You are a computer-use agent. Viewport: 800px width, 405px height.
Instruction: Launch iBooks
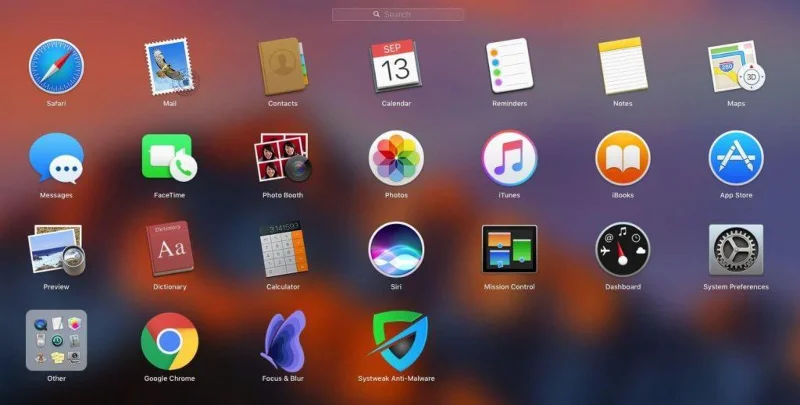(x=622, y=158)
